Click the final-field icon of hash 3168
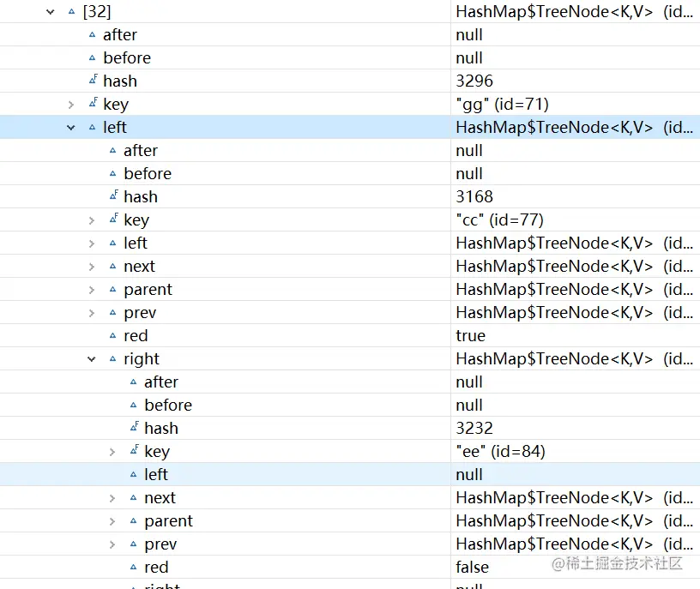Viewport: 700px width, 589px height. tap(113, 195)
